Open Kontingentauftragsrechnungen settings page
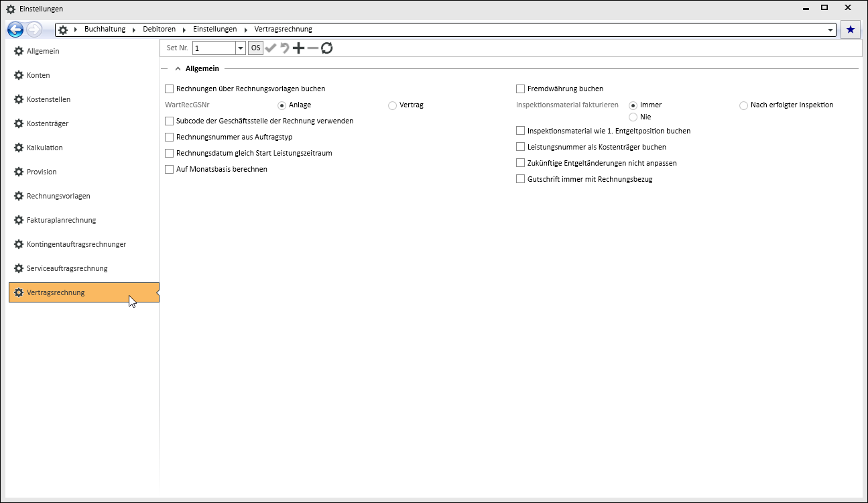Screen dimensions: 868x503 (x=84, y=244)
